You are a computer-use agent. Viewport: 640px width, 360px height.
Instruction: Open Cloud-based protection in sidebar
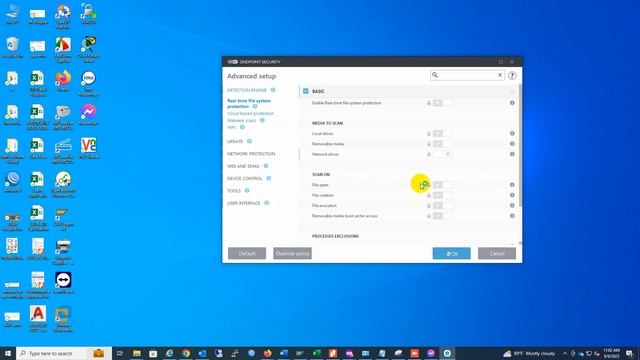point(250,113)
